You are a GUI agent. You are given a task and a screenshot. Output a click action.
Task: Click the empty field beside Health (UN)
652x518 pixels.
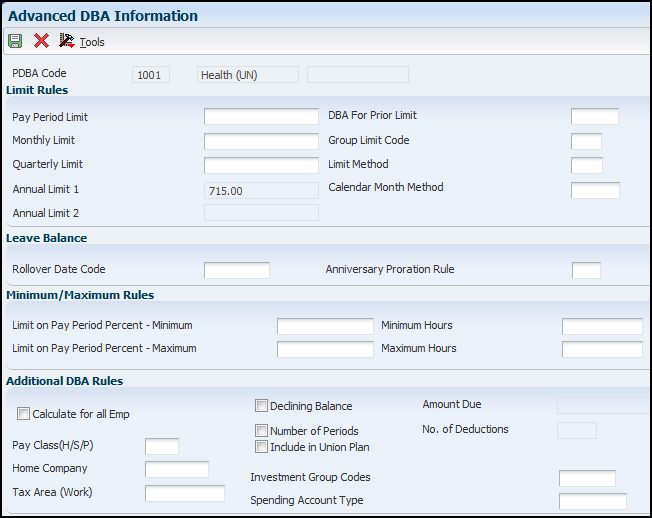coord(358,75)
